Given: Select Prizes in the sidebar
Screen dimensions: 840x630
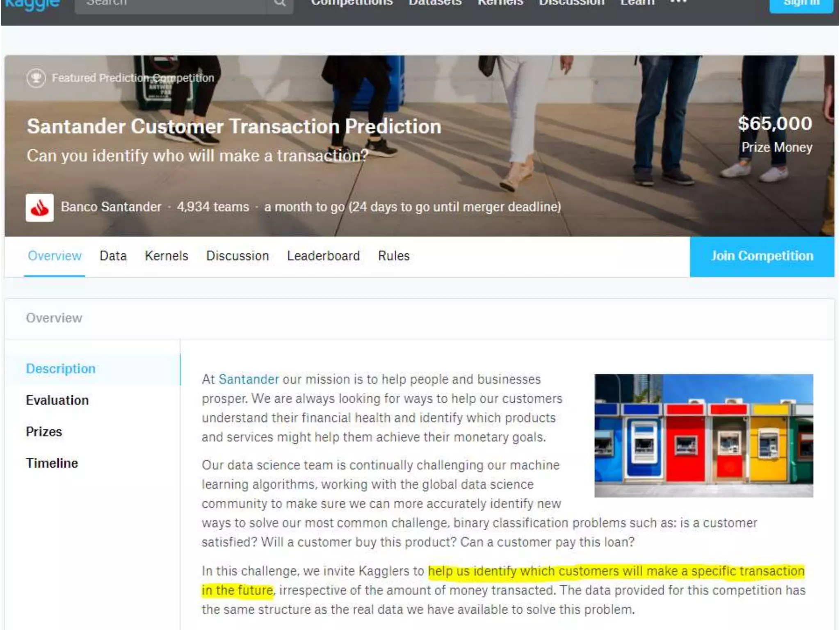Looking at the screenshot, I should pyautogui.click(x=44, y=432).
